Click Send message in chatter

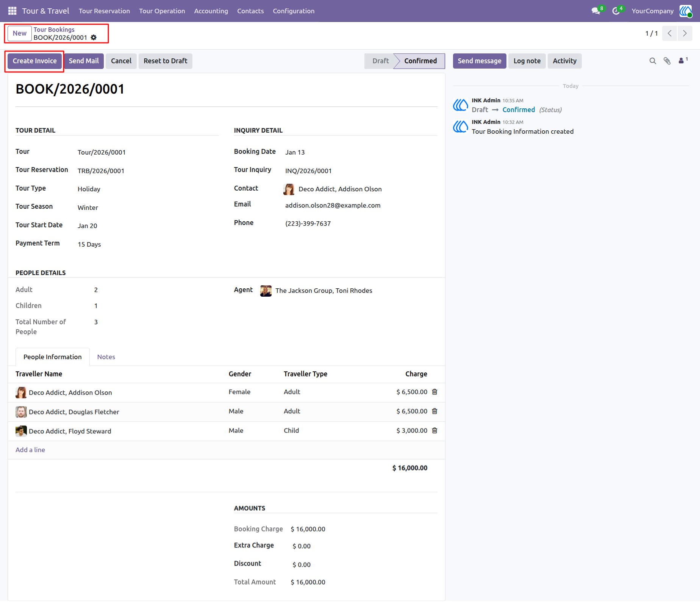[480, 61]
